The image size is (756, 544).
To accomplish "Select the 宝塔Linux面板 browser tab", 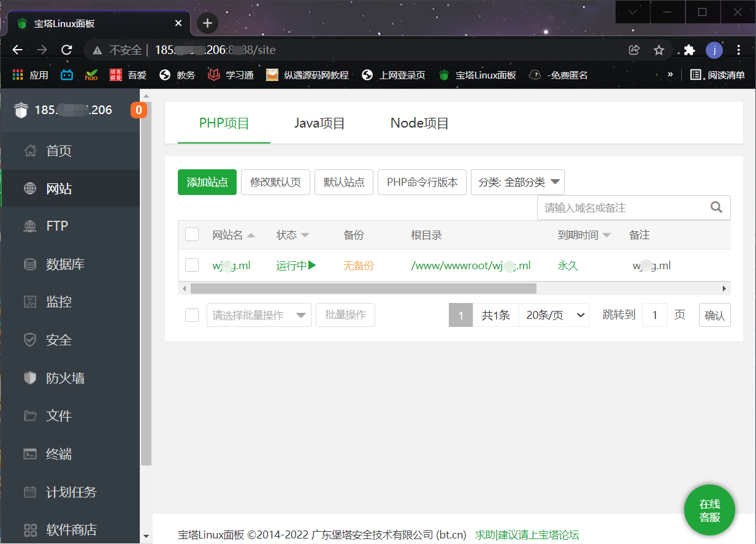I will coord(98,24).
